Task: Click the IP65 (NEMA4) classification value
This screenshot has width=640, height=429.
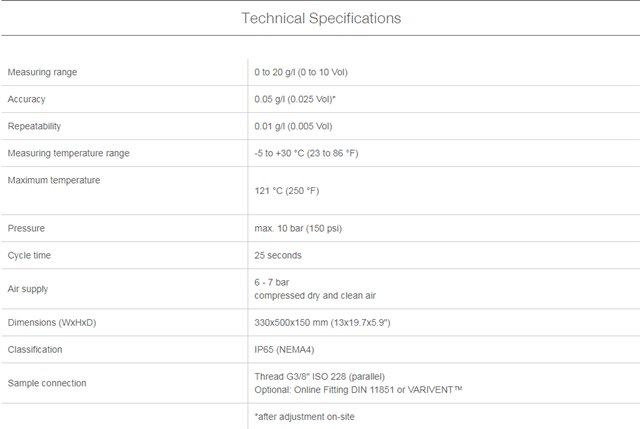Action: click(284, 349)
